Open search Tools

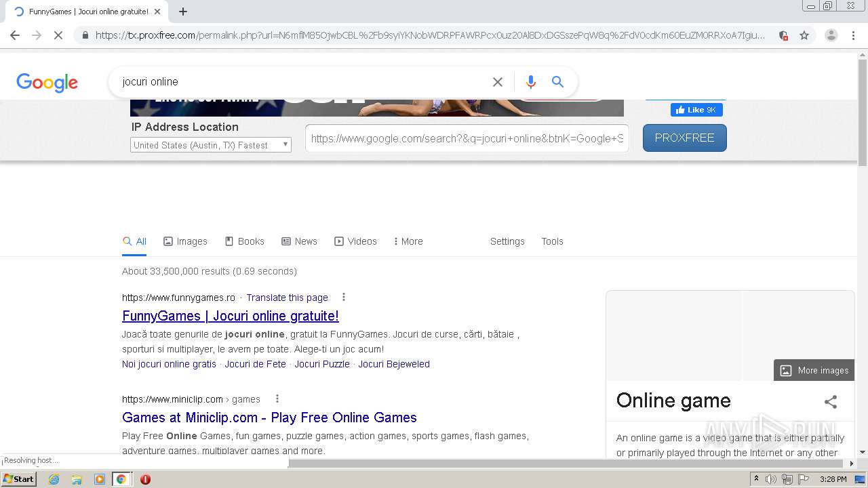click(x=552, y=241)
